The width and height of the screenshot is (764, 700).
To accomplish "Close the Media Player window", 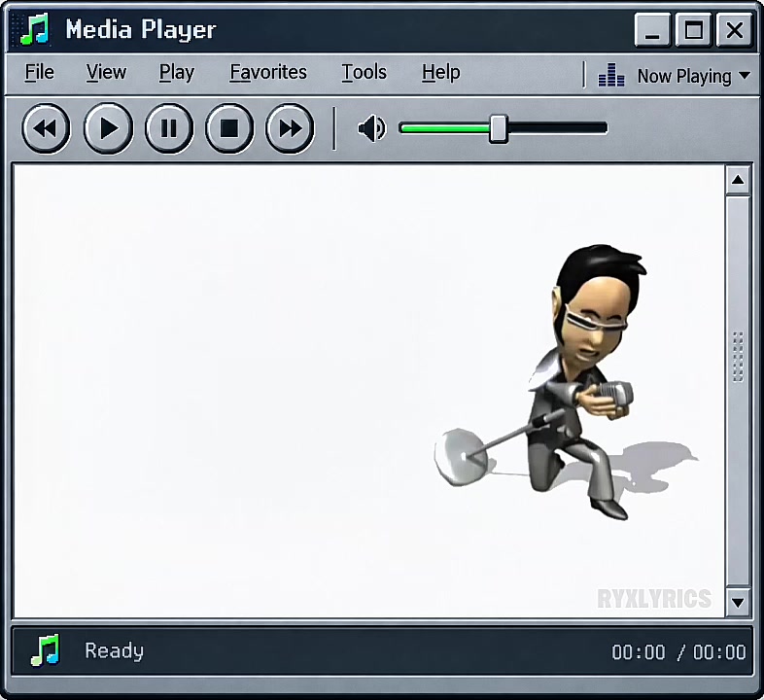I will point(734,30).
